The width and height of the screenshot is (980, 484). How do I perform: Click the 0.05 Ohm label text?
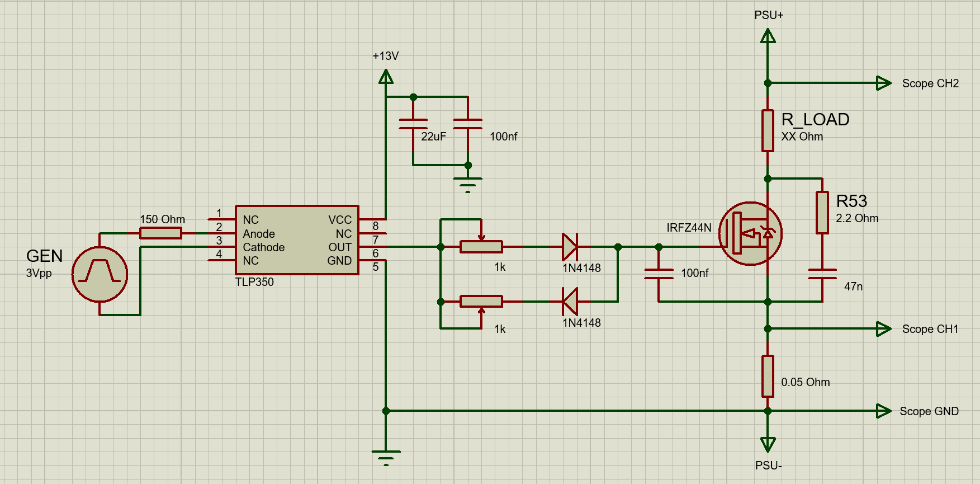805,382
